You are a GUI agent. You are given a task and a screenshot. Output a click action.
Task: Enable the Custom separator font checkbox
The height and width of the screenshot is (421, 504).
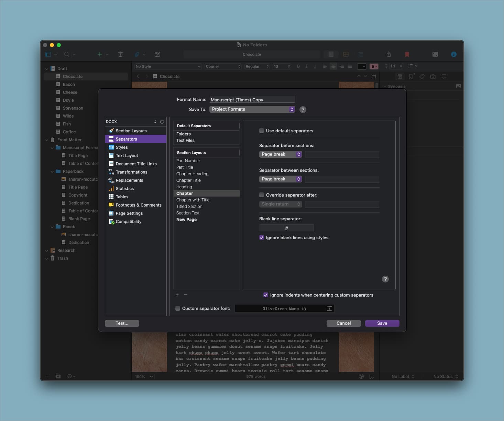pyautogui.click(x=178, y=308)
